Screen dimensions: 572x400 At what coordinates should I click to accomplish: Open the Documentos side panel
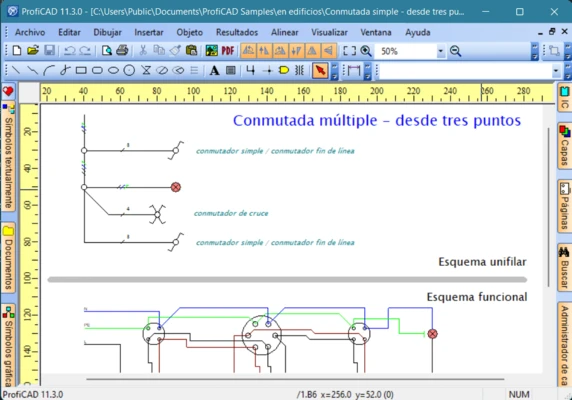8,258
